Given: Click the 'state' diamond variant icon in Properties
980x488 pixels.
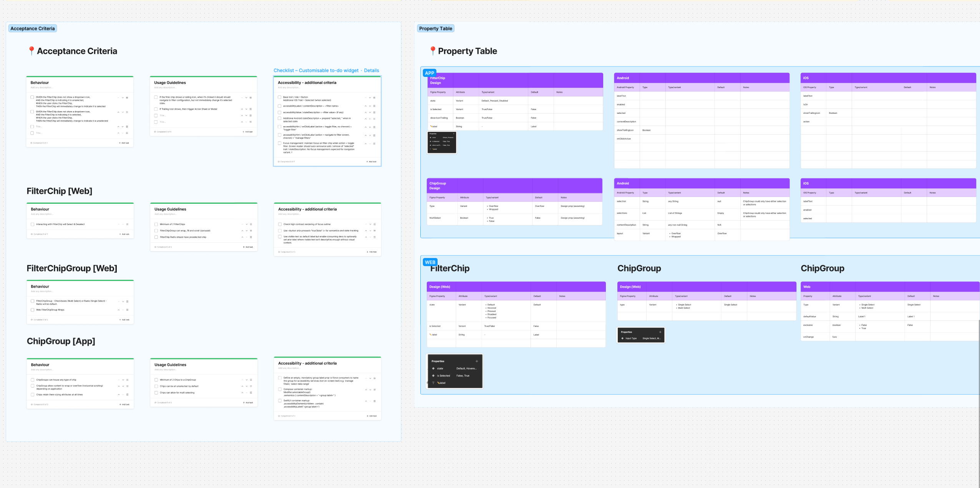Looking at the screenshot, I should click(x=433, y=368).
